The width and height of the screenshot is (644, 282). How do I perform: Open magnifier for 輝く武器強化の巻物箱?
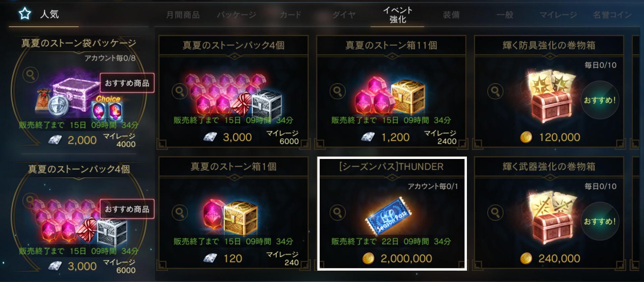tap(495, 212)
